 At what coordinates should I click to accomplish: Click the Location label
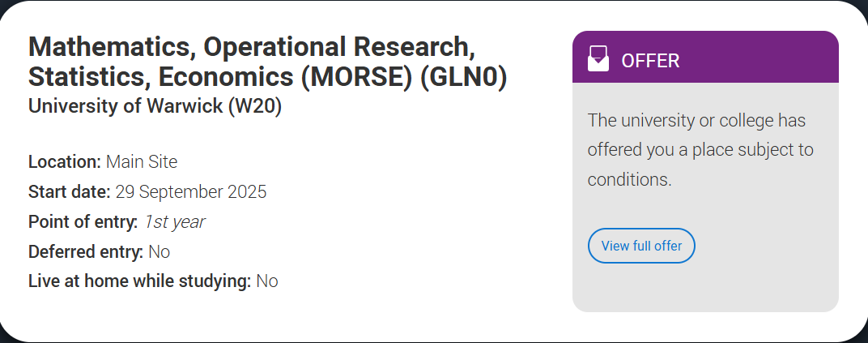pos(65,162)
